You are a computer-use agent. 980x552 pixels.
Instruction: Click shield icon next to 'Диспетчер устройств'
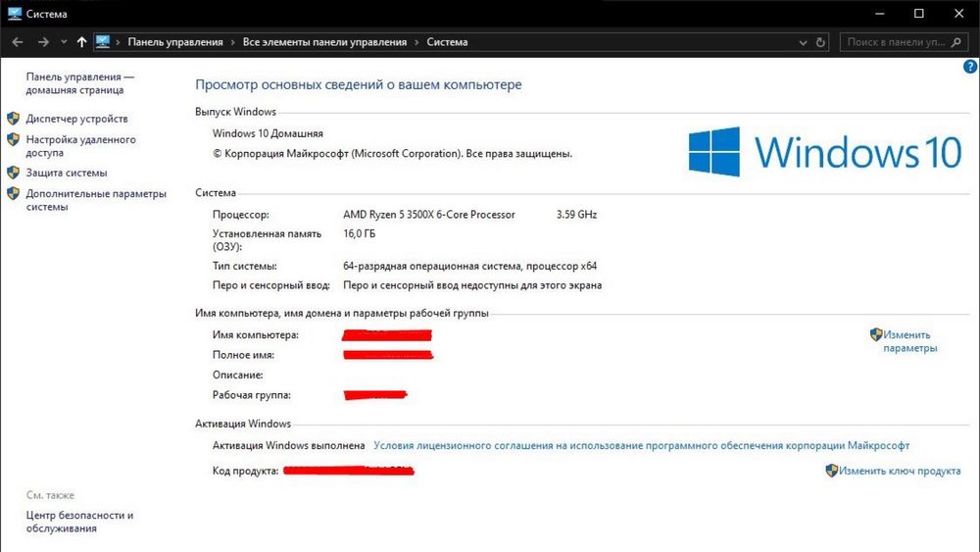(13, 119)
